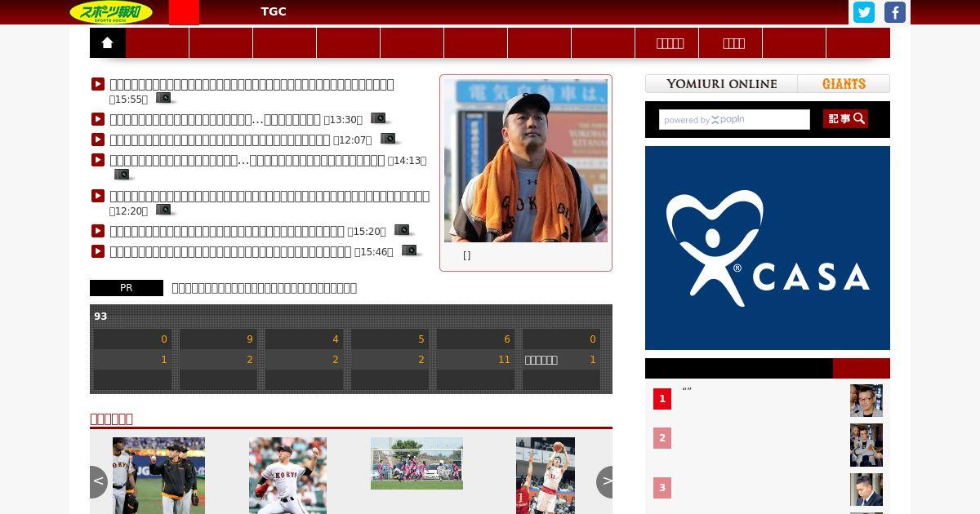
Task: Open main photo of man with orange towel
Action: [x=526, y=161]
